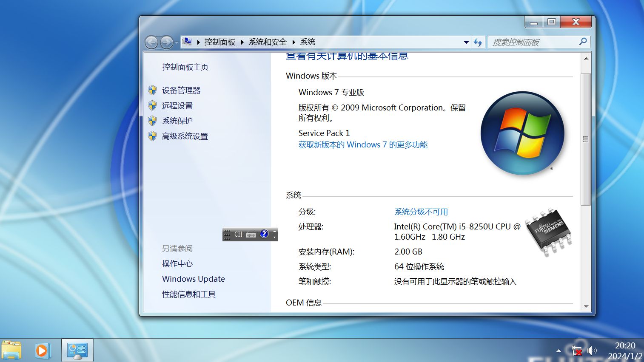Open 设备管理器
The height and width of the screenshot is (362, 644).
click(181, 90)
